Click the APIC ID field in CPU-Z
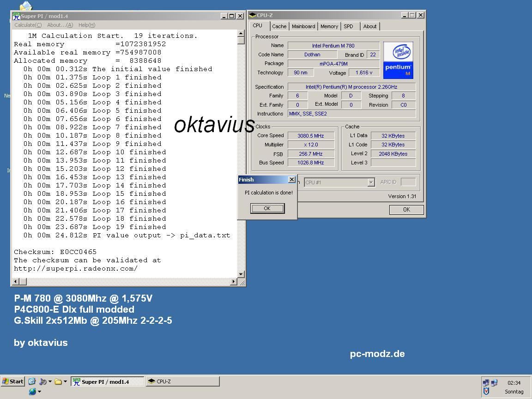Screen dimensions: 532x399 tap(408, 182)
